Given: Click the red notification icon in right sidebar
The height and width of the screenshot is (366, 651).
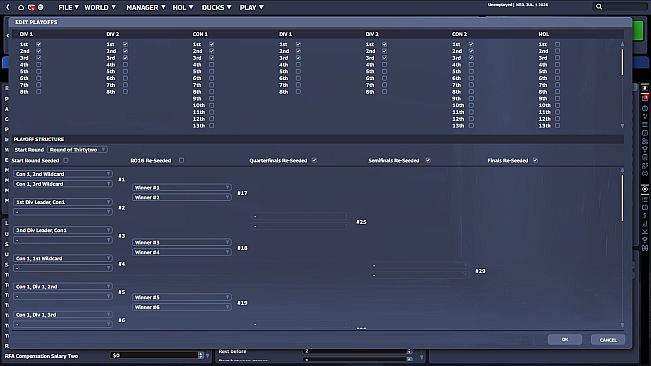Looking at the screenshot, I should click(645, 98).
